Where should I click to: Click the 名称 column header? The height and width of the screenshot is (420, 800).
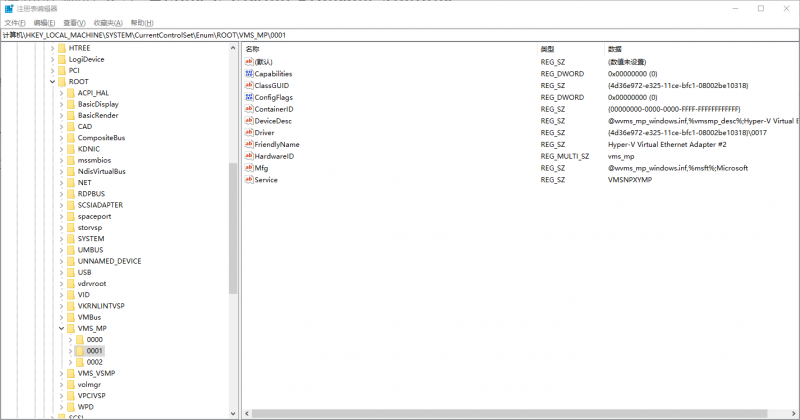(x=252, y=49)
